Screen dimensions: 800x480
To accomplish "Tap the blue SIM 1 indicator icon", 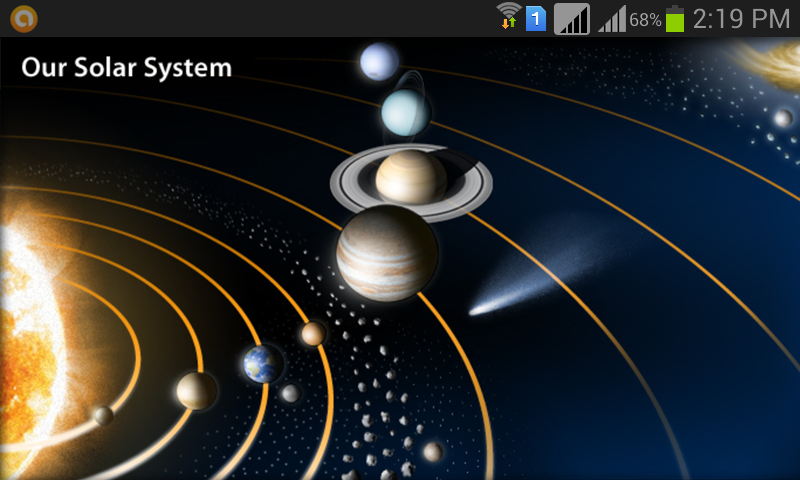I will (x=536, y=19).
